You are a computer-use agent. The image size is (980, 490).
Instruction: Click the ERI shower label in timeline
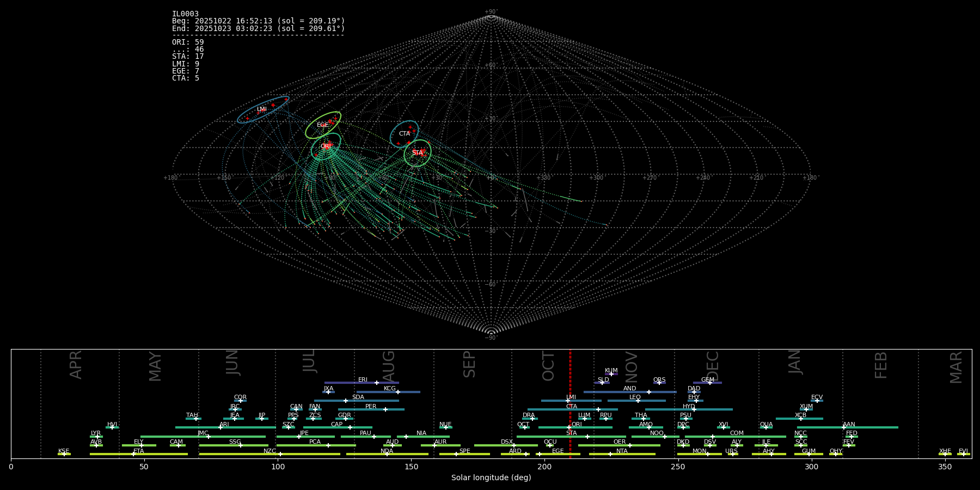point(363,380)
